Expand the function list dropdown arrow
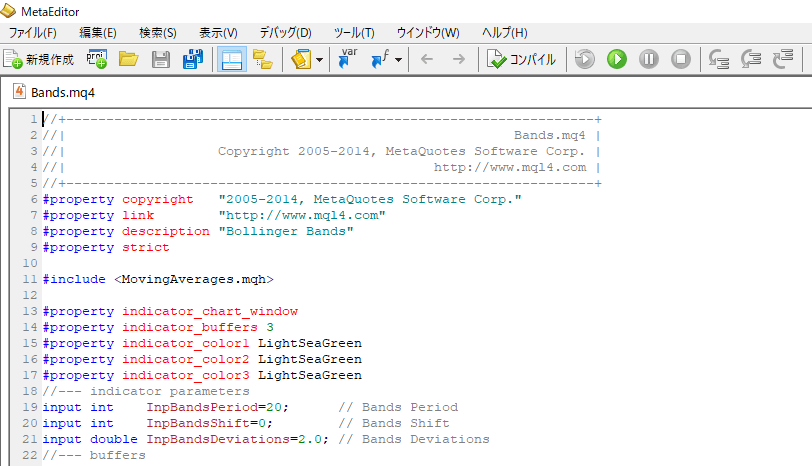The height and width of the screenshot is (466, 812). pyautogui.click(x=398, y=60)
